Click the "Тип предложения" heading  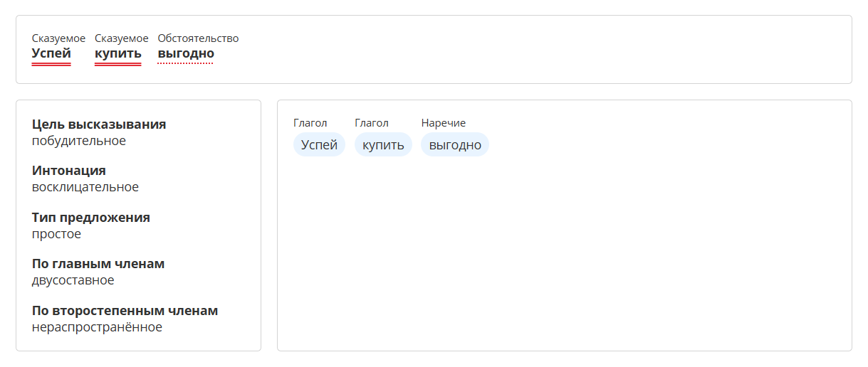point(91,218)
